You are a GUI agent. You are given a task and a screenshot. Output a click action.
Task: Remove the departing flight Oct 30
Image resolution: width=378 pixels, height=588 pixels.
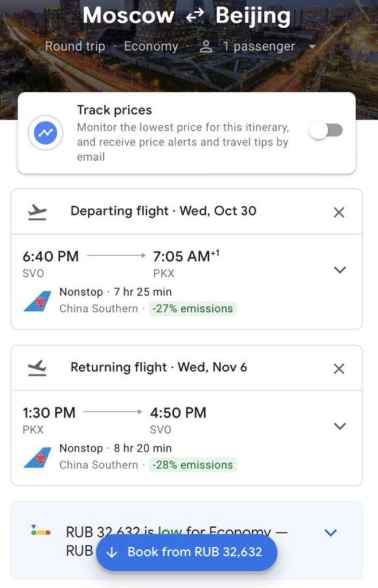pyautogui.click(x=339, y=212)
